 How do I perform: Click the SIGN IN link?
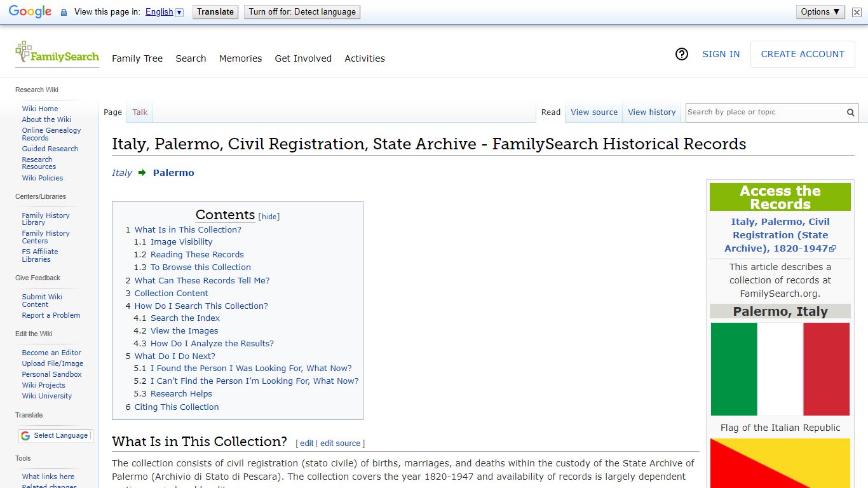click(721, 54)
